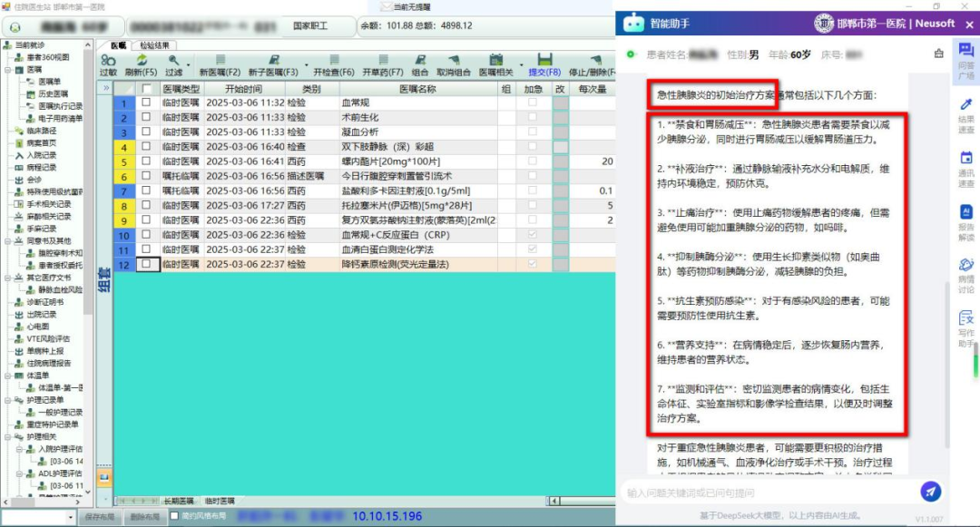The height and width of the screenshot is (527, 980).
Task: Check the checkbox for row 5 螺内酯片
Action: tap(146, 161)
